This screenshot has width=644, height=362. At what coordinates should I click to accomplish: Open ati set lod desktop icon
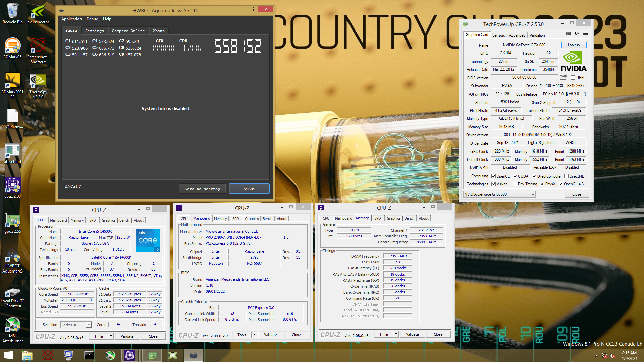point(13,154)
